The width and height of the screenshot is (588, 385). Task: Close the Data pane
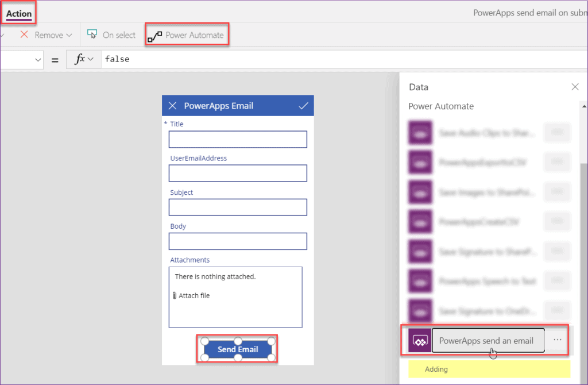tap(575, 87)
